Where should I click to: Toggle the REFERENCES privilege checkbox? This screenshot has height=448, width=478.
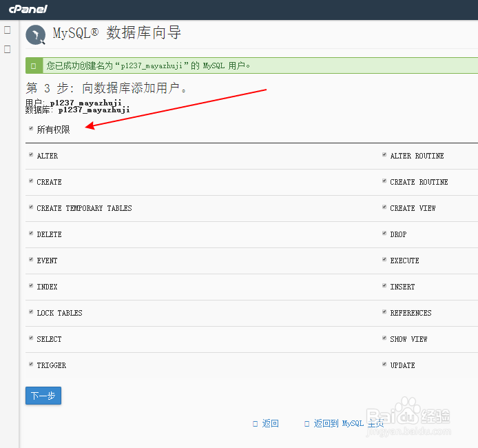click(x=384, y=312)
